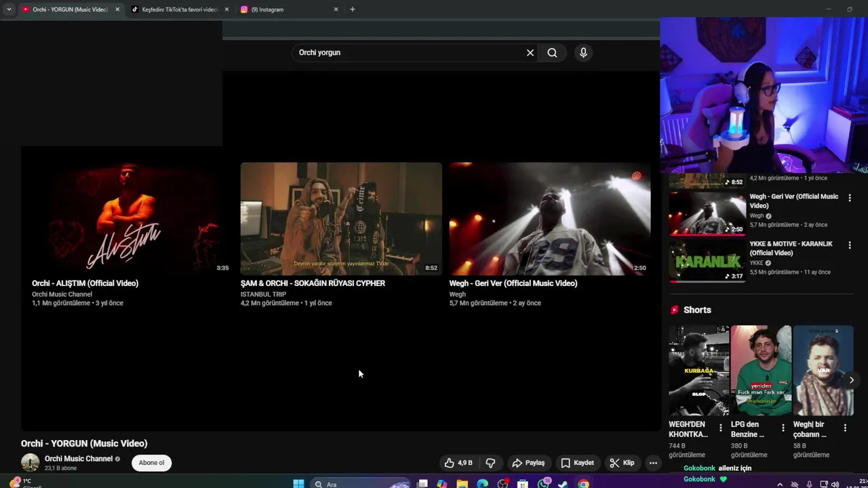Open Wegh bir çobanın short thumbnail

[x=823, y=371]
